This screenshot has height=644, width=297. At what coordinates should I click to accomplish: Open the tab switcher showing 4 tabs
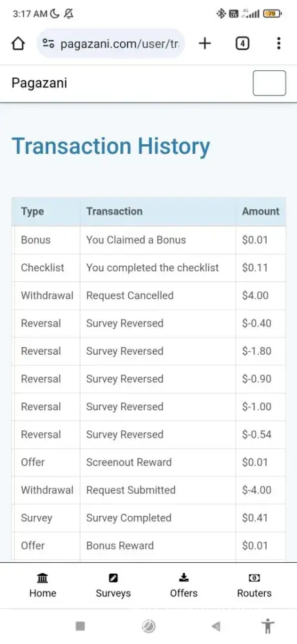point(242,43)
